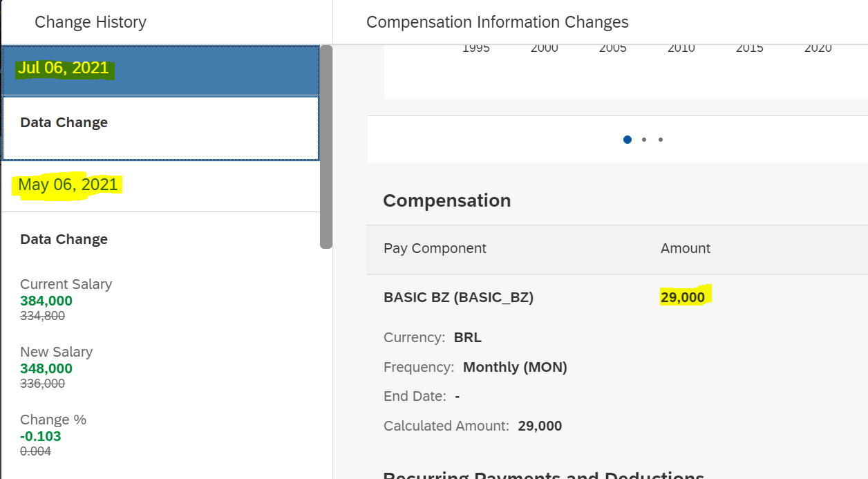Select the Jul 06, 2021 change entry
Image resolution: width=868 pixels, height=479 pixels.
(x=160, y=70)
